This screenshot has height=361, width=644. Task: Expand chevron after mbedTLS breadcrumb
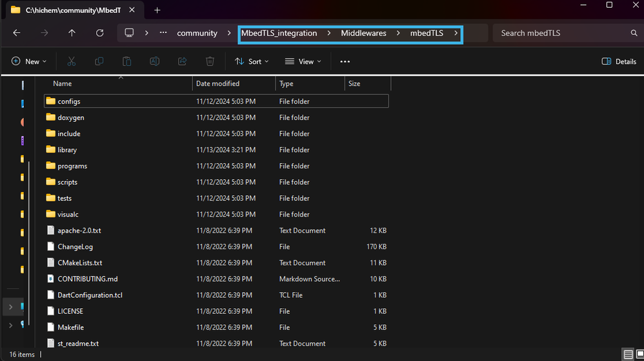click(456, 33)
